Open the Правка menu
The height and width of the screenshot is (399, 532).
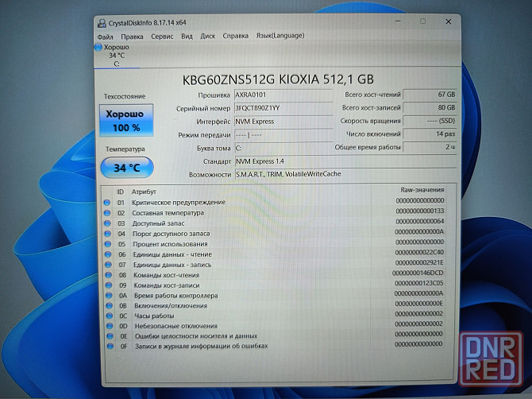pyautogui.click(x=132, y=37)
